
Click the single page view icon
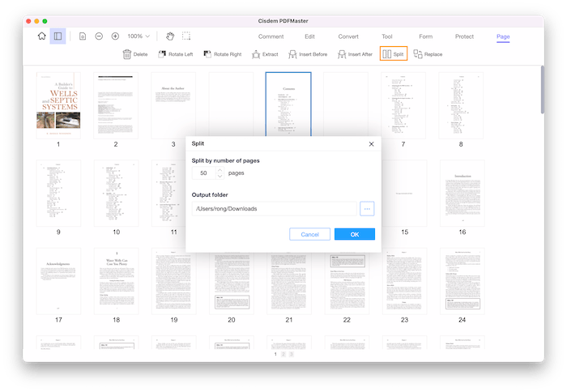coord(83,36)
